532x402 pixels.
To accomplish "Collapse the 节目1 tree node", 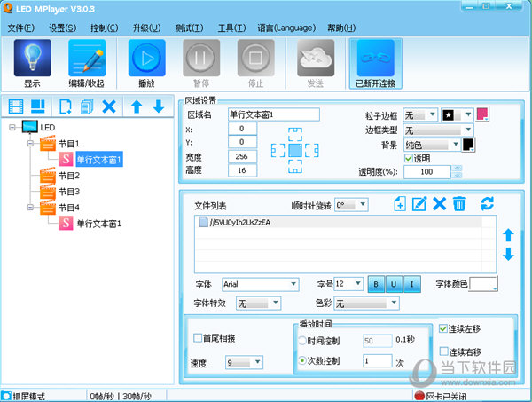I will pyautogui.click(x=30, y=144).
